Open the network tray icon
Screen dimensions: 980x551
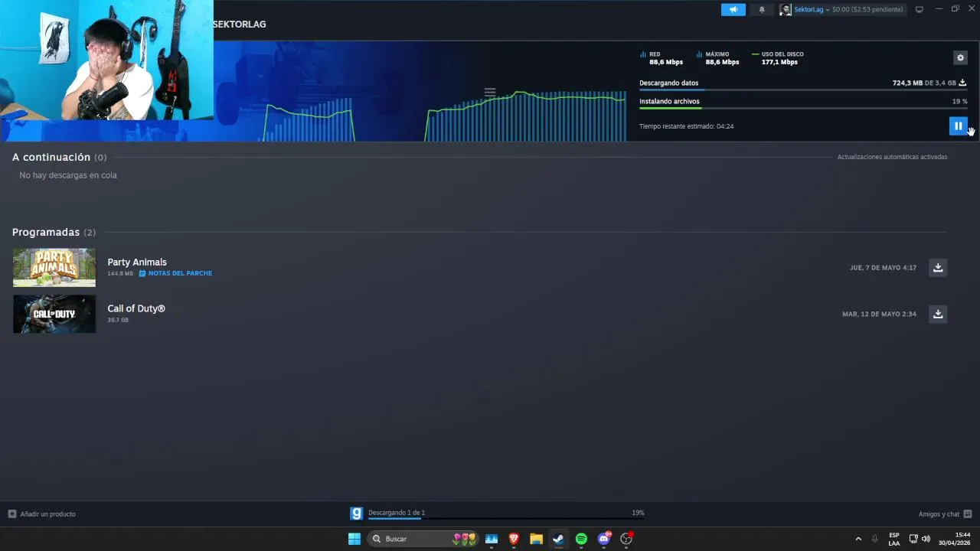tap(913, 539)
